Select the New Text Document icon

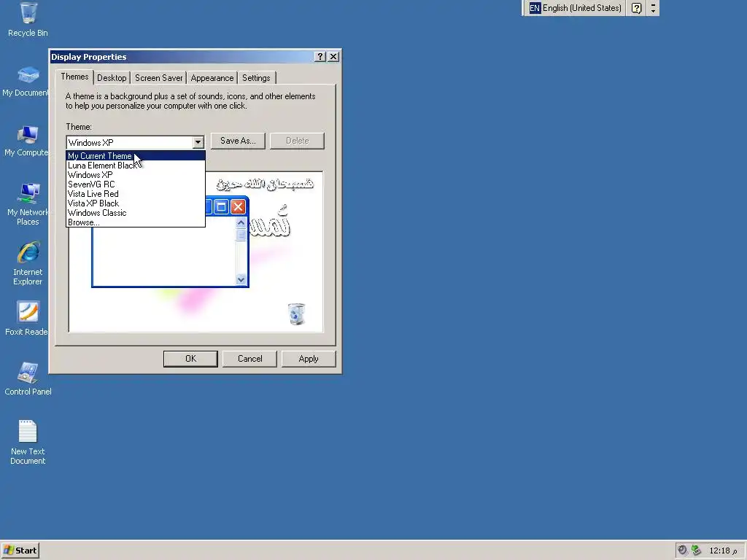pyautogui.click(x=28, y=442)
